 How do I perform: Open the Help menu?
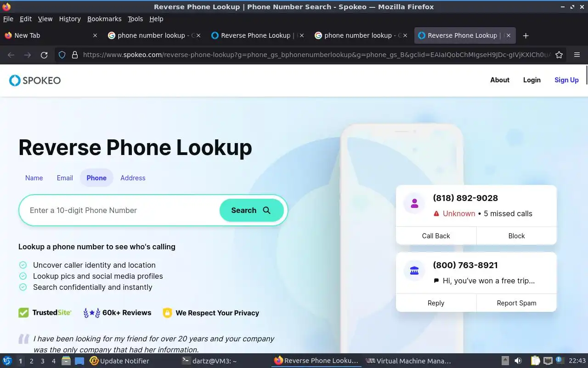(156, 19)
